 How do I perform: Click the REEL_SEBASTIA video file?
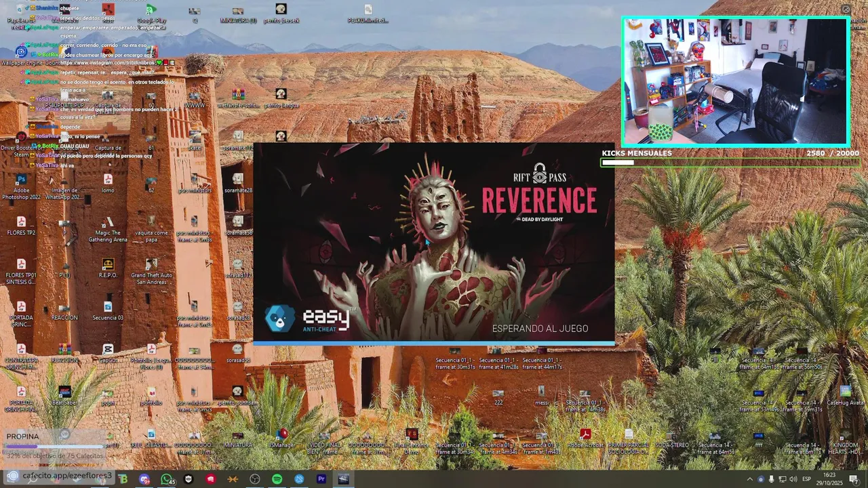(151, 439)
